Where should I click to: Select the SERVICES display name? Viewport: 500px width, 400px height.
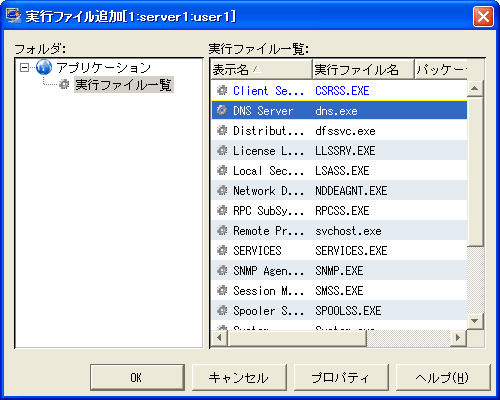tap(257, 251)
